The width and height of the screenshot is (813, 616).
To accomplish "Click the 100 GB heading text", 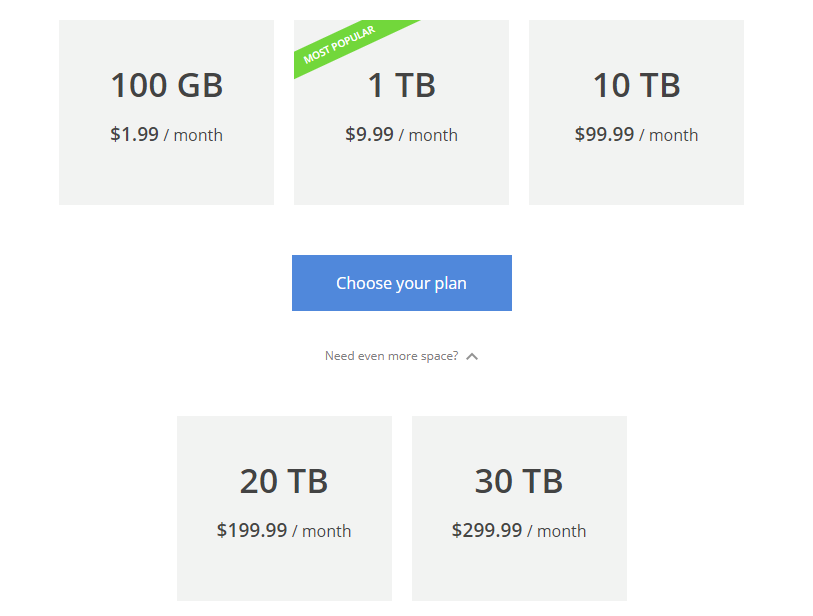I will click(166, 86).
